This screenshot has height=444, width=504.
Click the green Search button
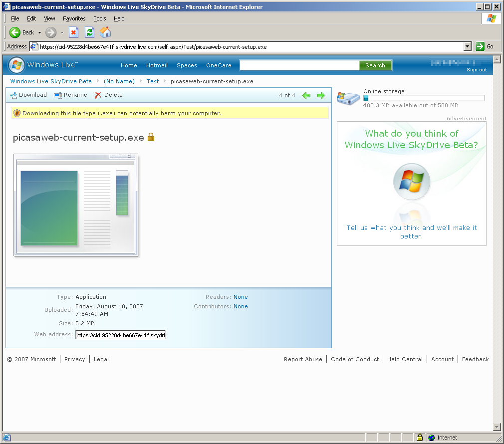pos(375,65)
